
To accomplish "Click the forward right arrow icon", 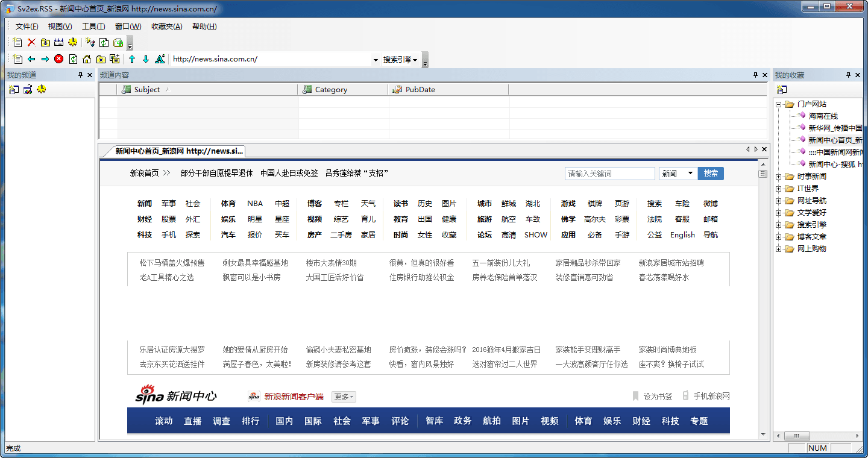I will (45, 59).
